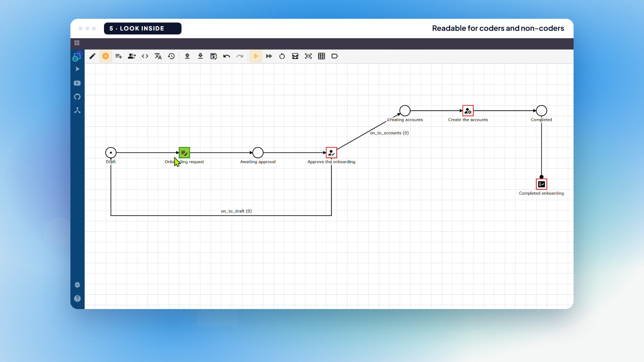Select the Creating accounts place circle

tap(405, 110)
